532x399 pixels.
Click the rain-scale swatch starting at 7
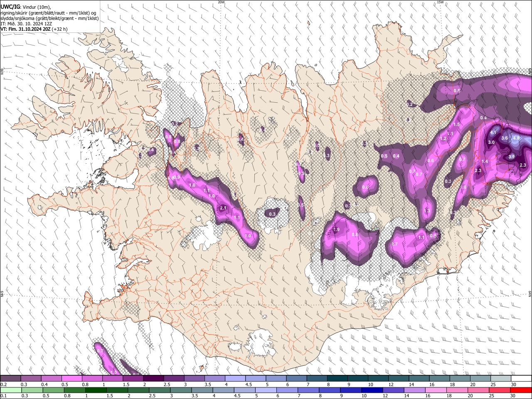coord(308,390)
